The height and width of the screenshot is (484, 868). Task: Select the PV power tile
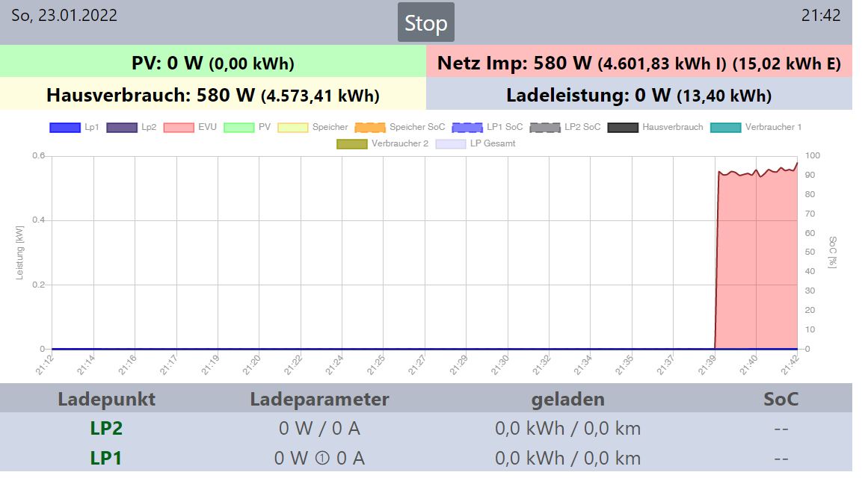click(x=213, y=63)
